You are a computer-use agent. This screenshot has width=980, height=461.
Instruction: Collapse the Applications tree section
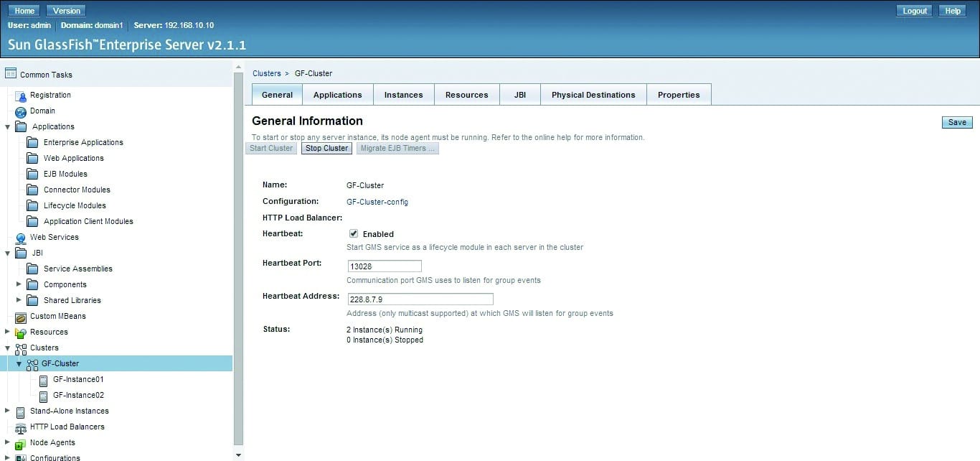(6, 126)
